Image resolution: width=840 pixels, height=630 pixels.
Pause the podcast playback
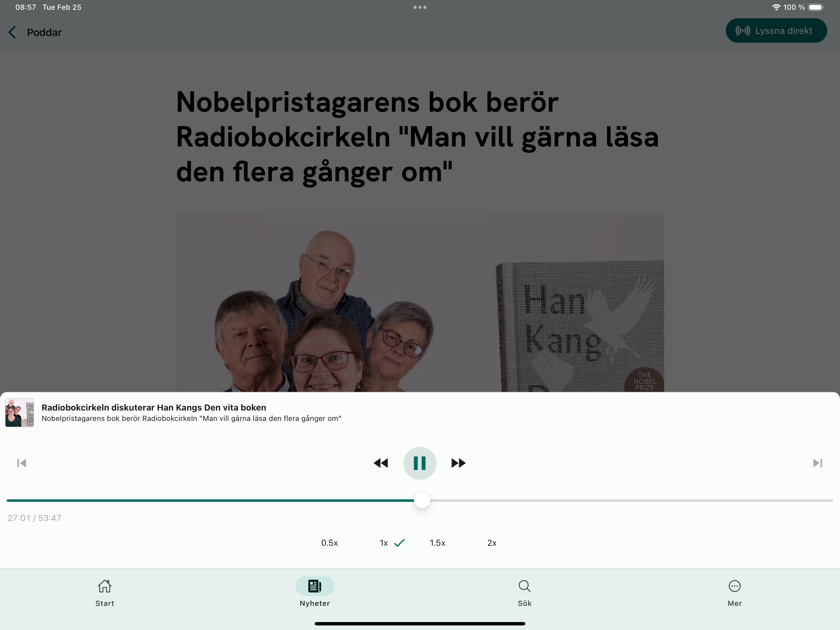click(420, 463)
